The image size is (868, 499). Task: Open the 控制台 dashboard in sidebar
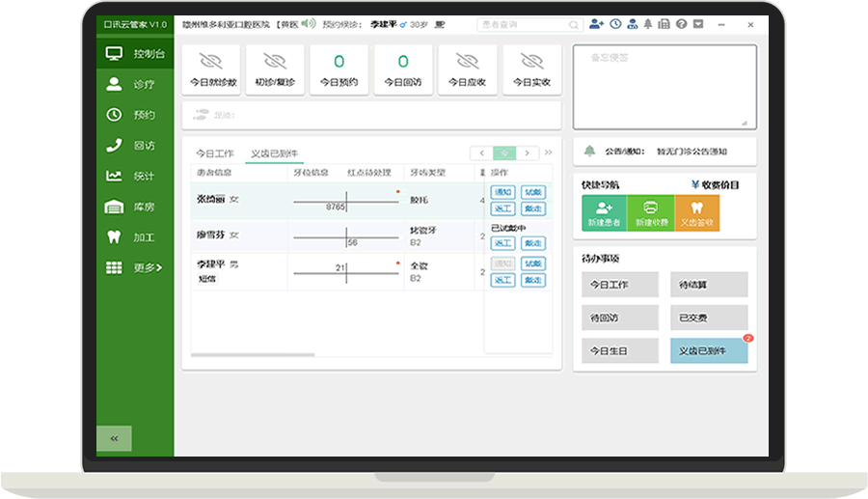(135, 54)
